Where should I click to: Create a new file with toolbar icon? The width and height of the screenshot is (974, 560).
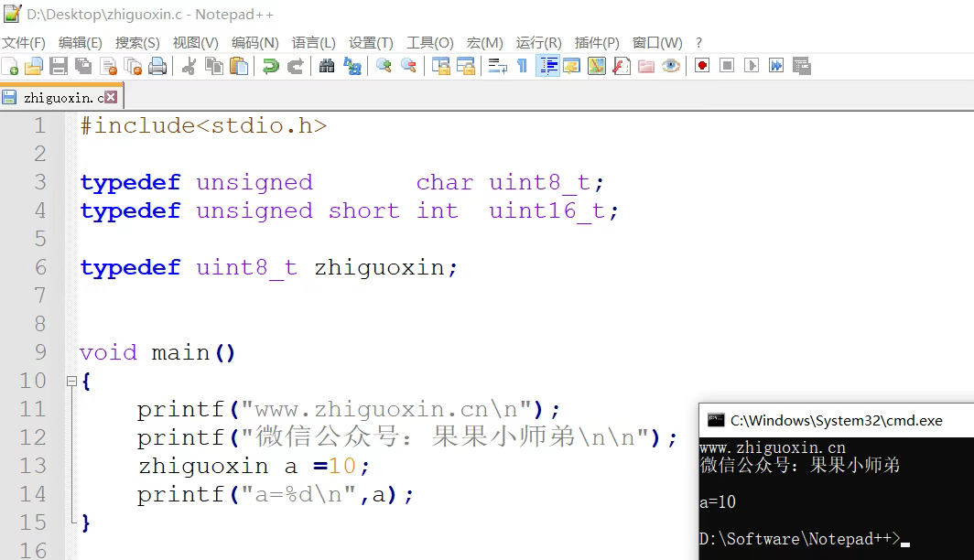pos(10,66)
